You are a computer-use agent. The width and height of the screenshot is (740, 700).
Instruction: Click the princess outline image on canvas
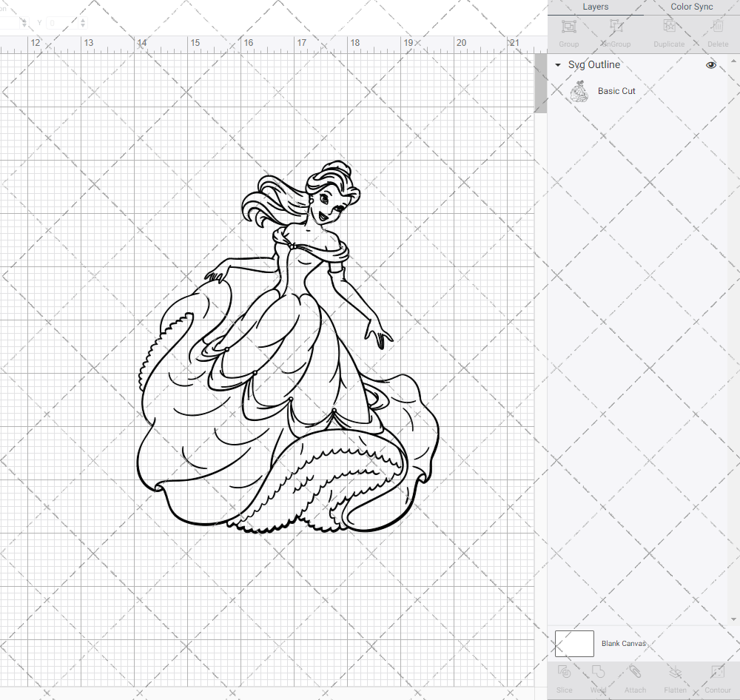288,347
